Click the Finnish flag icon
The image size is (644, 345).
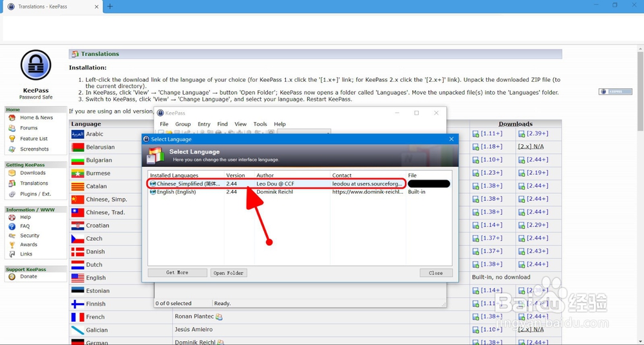pyautogui.click(x=78, y=304)
